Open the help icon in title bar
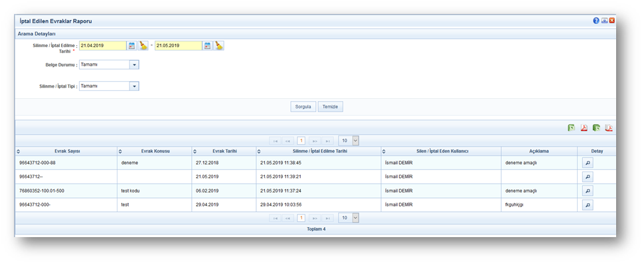 click(596, 21)
